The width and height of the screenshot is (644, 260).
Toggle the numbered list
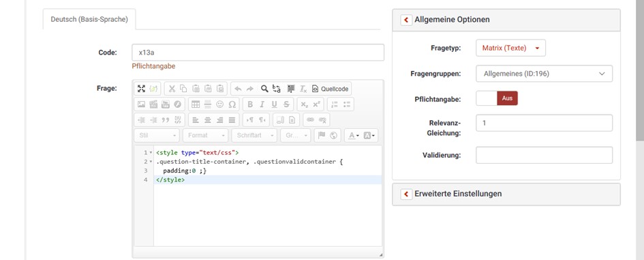(x=335, y=104)
